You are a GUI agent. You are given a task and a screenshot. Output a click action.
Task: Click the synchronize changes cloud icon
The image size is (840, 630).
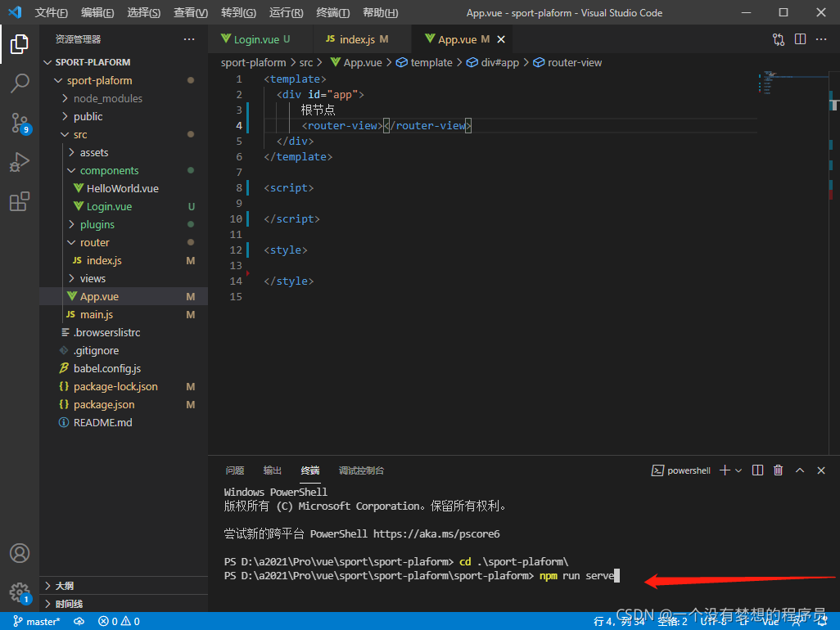tap(79, 621)
